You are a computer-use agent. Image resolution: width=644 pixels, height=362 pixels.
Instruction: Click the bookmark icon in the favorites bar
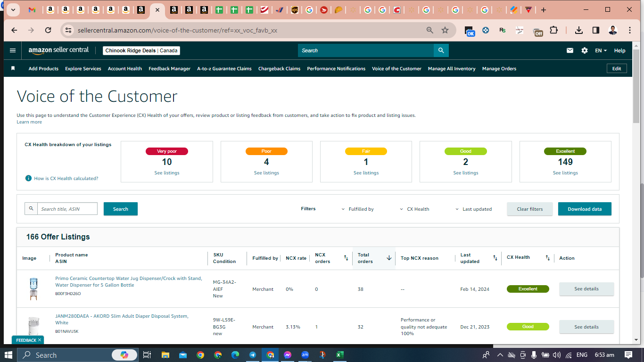(x=13, y=68)
